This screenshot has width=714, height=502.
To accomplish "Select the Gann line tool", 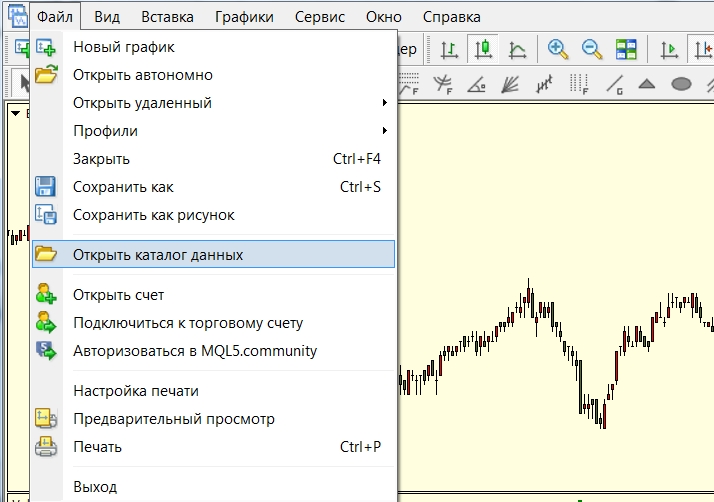I will pos(614,85).
